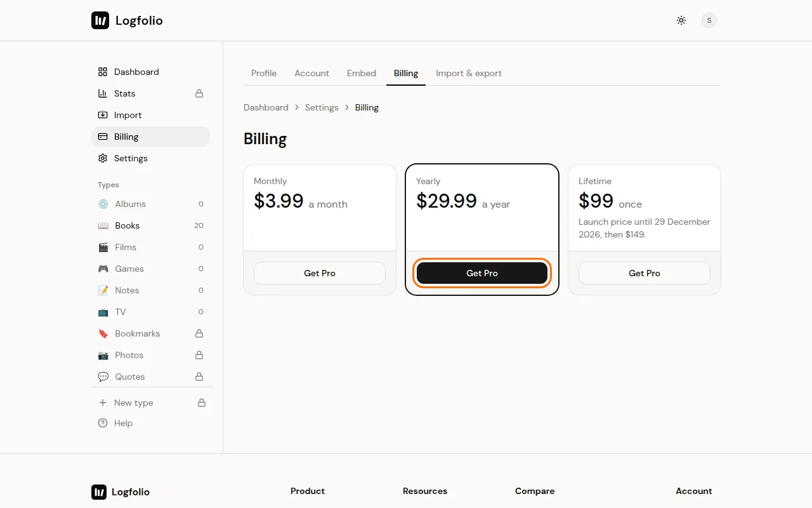Image resolution: width=812 pixels, height=508 pixels.
Task: Click Get Pro on the Monthly plan
Action: click(x=320, y=273)
